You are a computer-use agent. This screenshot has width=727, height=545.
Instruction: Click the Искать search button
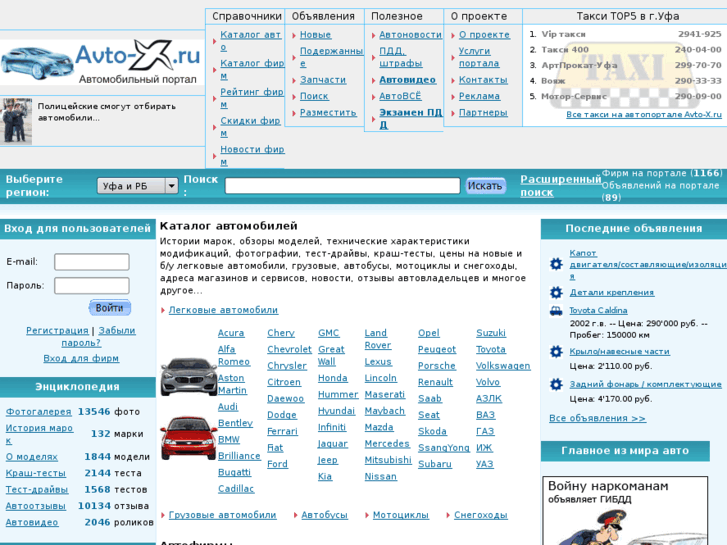[x=485, y=186]
